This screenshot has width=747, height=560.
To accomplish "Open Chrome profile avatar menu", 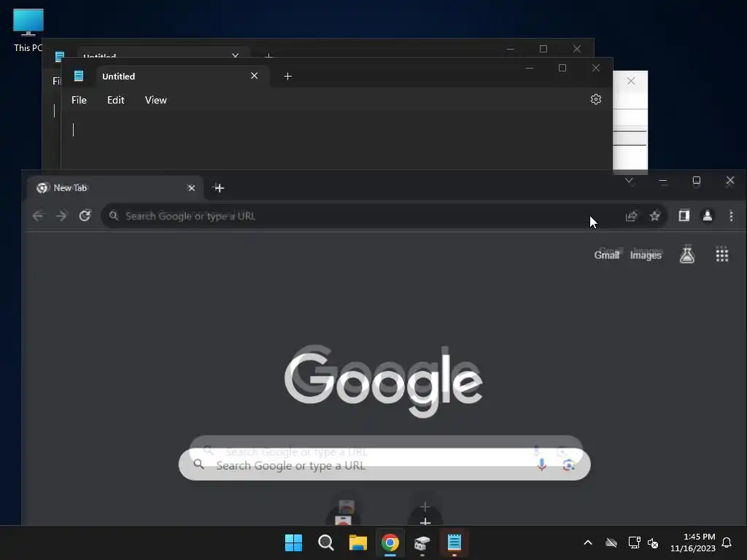I will (x=708, y=216).
